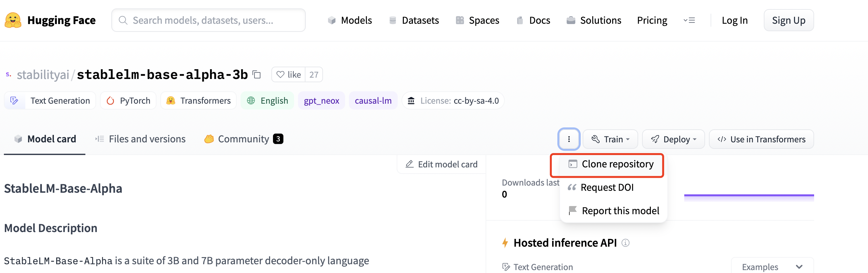868x273 pixels.
Task: Click the Transformers emoji icon
Action: click(171, 100)
